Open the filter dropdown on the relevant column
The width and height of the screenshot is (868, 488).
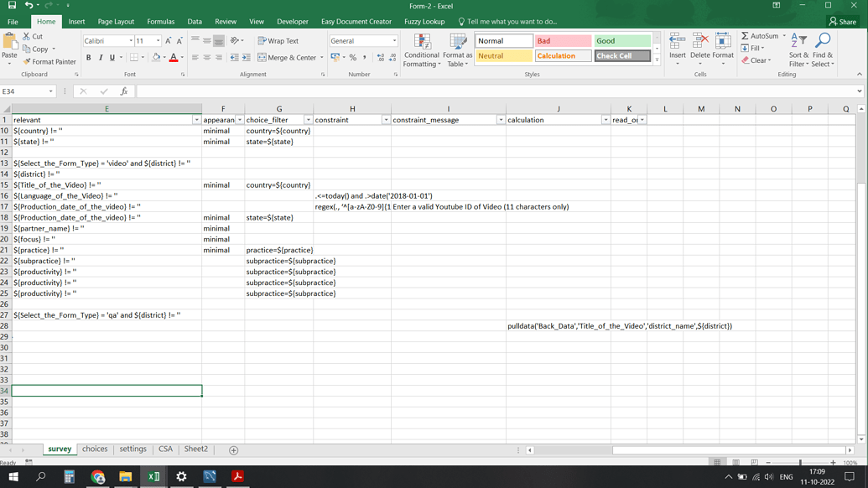coord(195,120)
